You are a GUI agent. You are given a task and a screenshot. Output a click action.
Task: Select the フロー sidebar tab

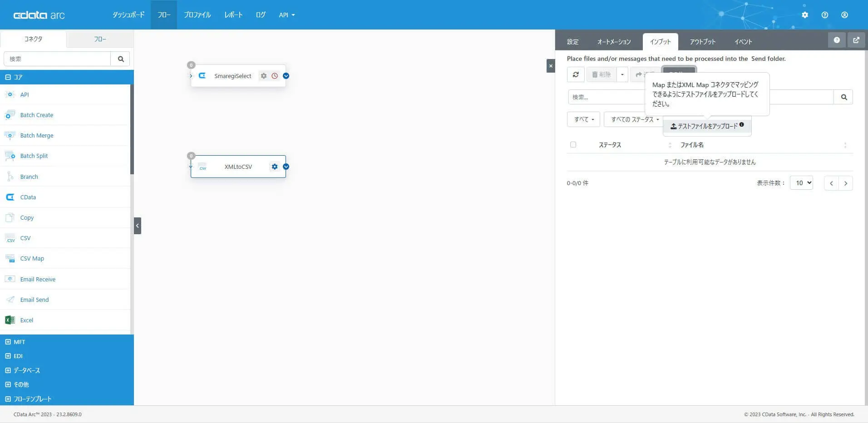coord(100,39)
